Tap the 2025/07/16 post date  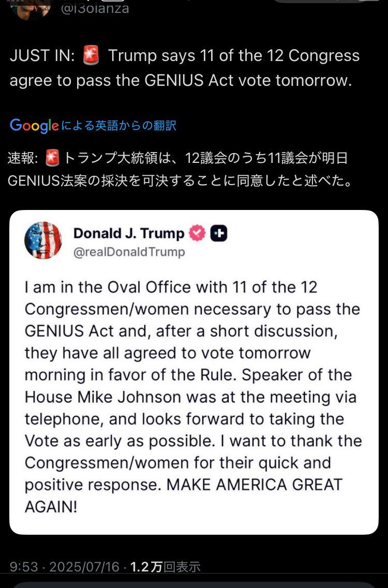coord(83,567)
